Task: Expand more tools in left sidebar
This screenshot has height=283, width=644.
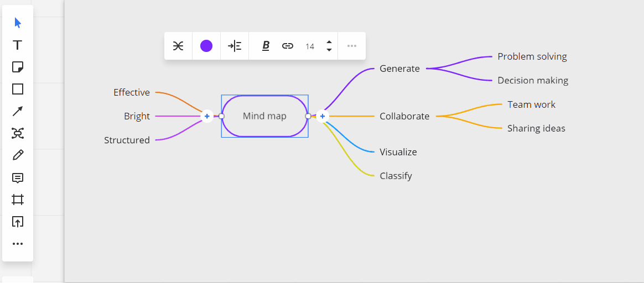Action: pyautogui.click(x=18, y=244)
